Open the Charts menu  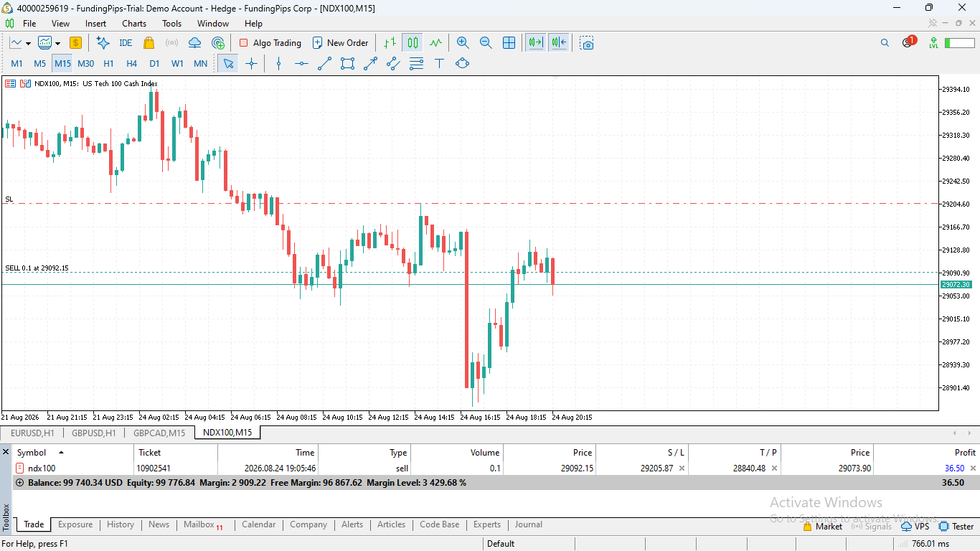coord(134,24)
